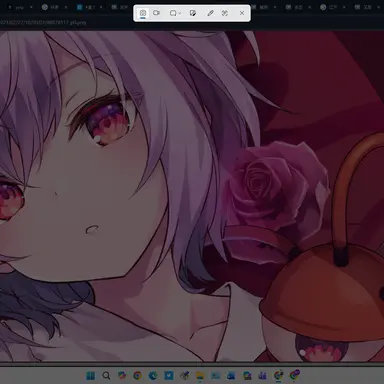Open Chrome icon with purple badge in taskbar

[x=294, y=376]
